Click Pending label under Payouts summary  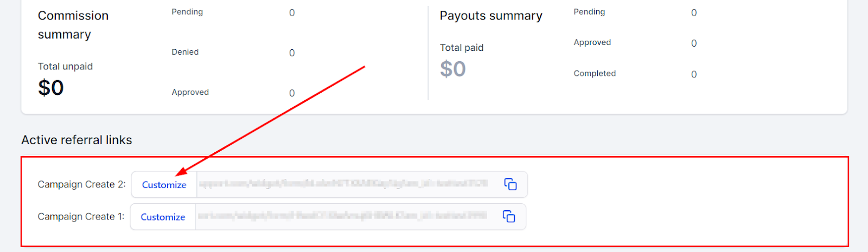(x=589, y=12)
